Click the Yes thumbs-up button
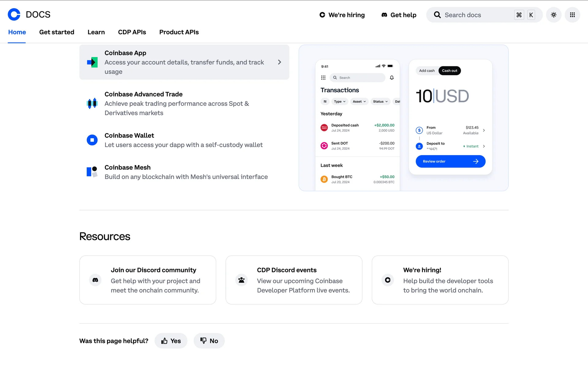Screen dimensions: 588x368 pos(171,341)
